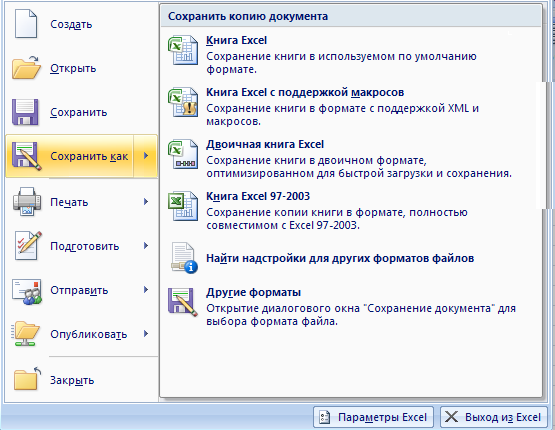Image resolution: width=555 pixels, height=430 pixels.
Task: Click description about двоичном формате быстрой загрузки
Action: [x=359, y=167]
